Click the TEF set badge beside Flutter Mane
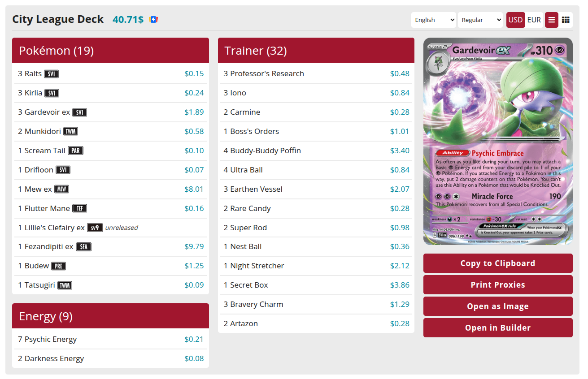588x379 pixels. pos(79,209)
